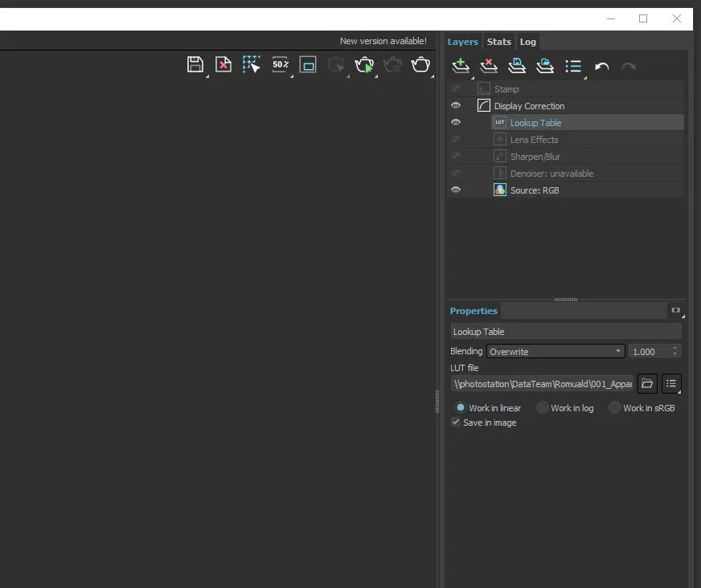The height and width of the screenshot is (588, 701).
Task: Toggle visibility of the Lookup Table layer
Action: [x=456, y=122]
